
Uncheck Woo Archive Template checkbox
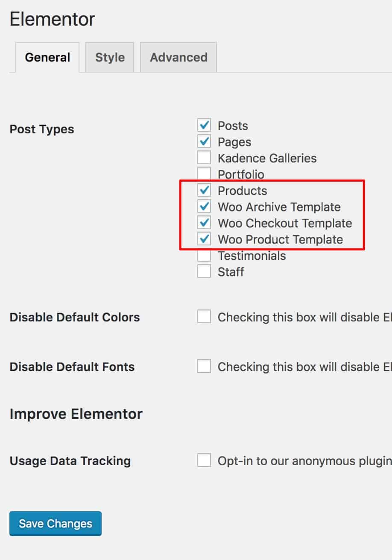[x=204, y=206]
